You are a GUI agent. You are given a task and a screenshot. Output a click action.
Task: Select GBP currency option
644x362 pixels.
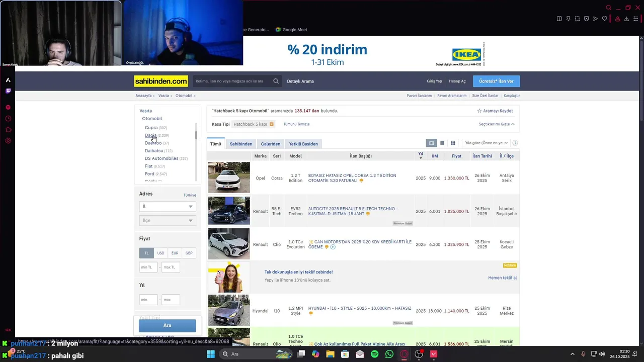[x=189, y=253]
